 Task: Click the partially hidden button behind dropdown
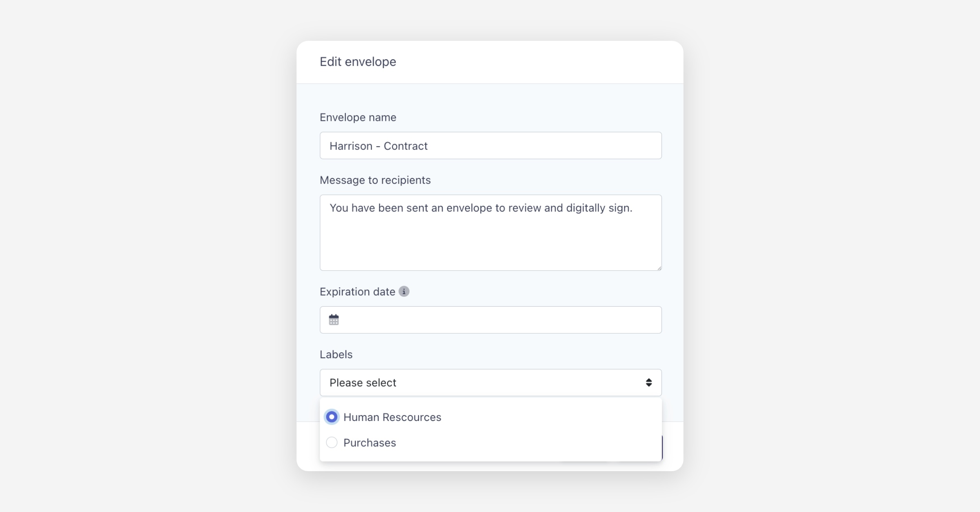point(661,447)
